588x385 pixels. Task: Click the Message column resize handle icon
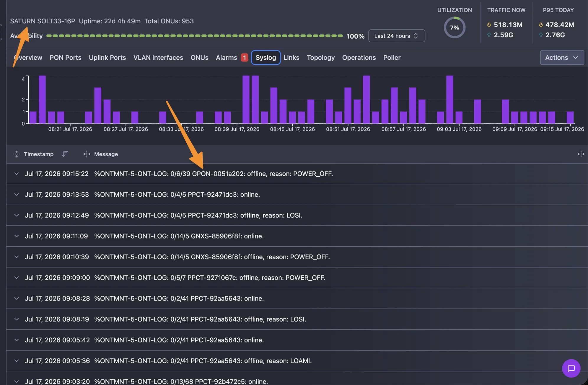point(87,154)
